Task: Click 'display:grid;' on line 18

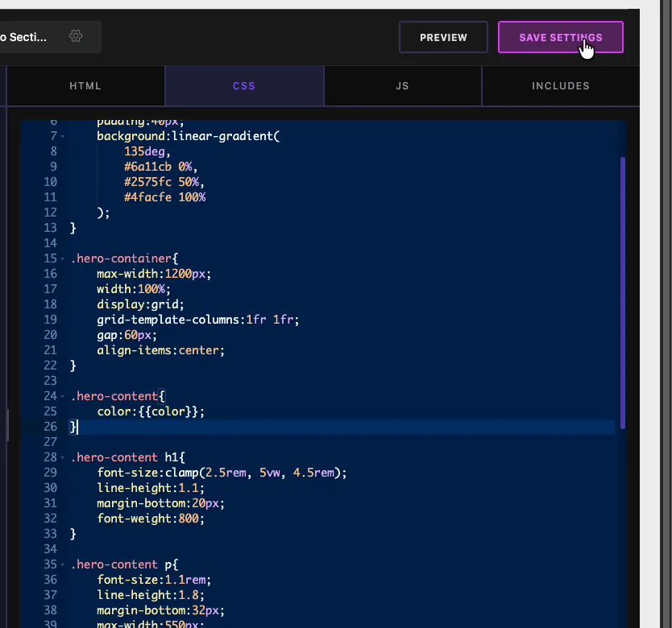Action: tap(140, 304)
